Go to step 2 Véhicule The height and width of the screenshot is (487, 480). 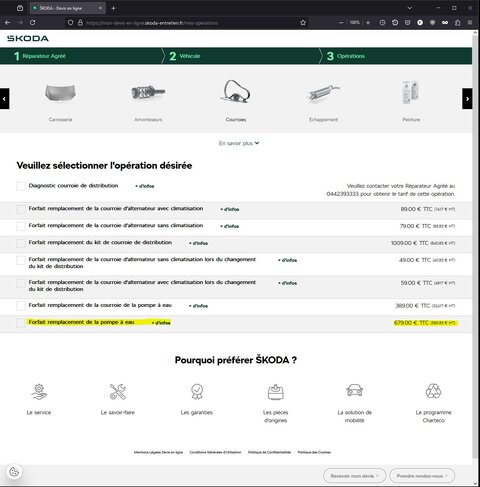pyautogui.click(x=185, y=56)
